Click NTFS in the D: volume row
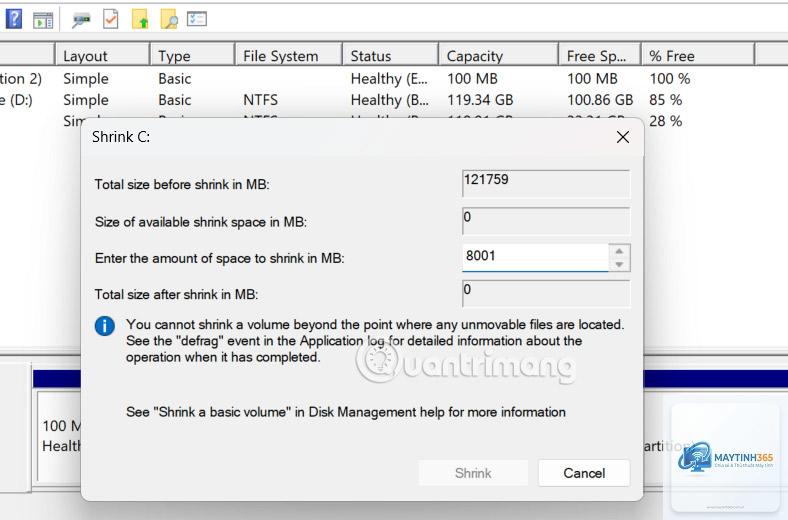Screen dimensions: 788x520 [260, 100]
